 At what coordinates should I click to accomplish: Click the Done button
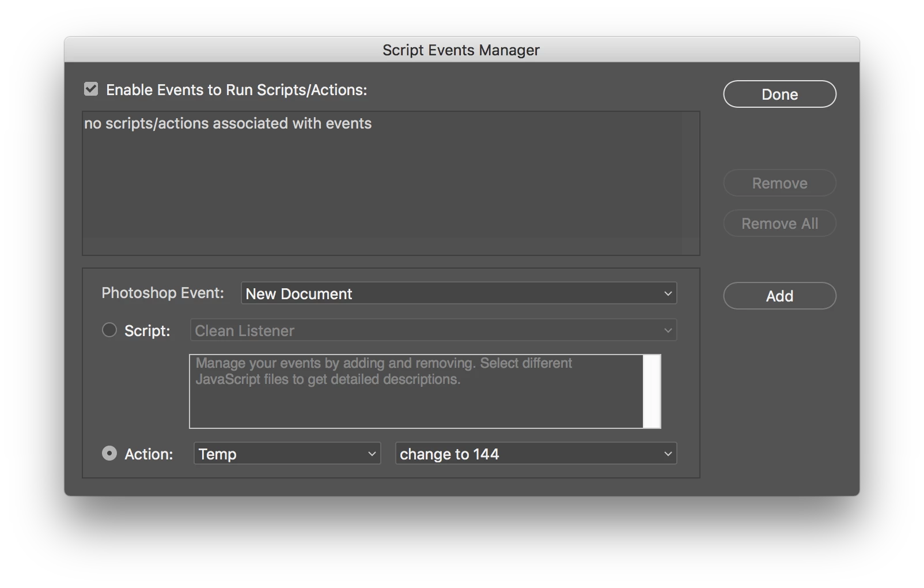point(779,94)
